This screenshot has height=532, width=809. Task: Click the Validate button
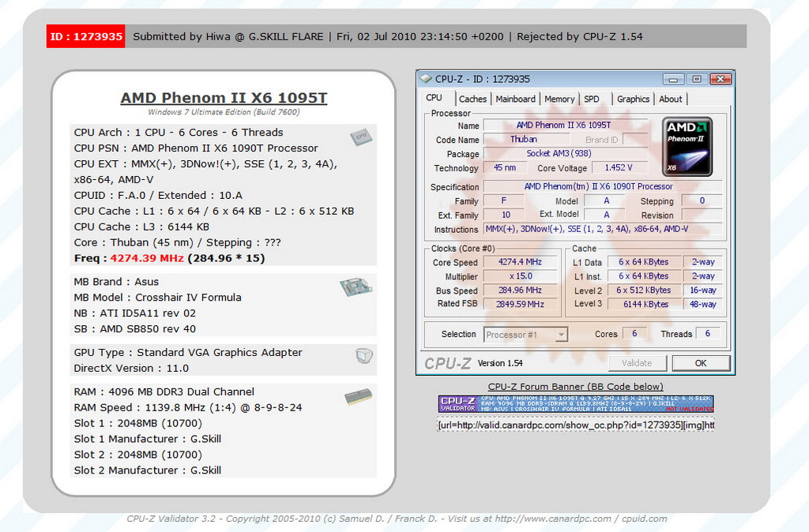tap(638, 363)
